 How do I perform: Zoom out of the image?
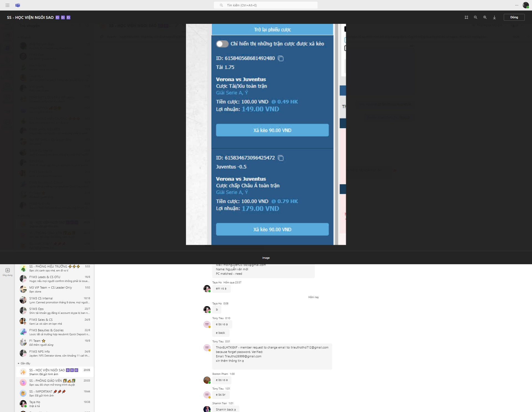pyautogui.click(x=475, y=17)
